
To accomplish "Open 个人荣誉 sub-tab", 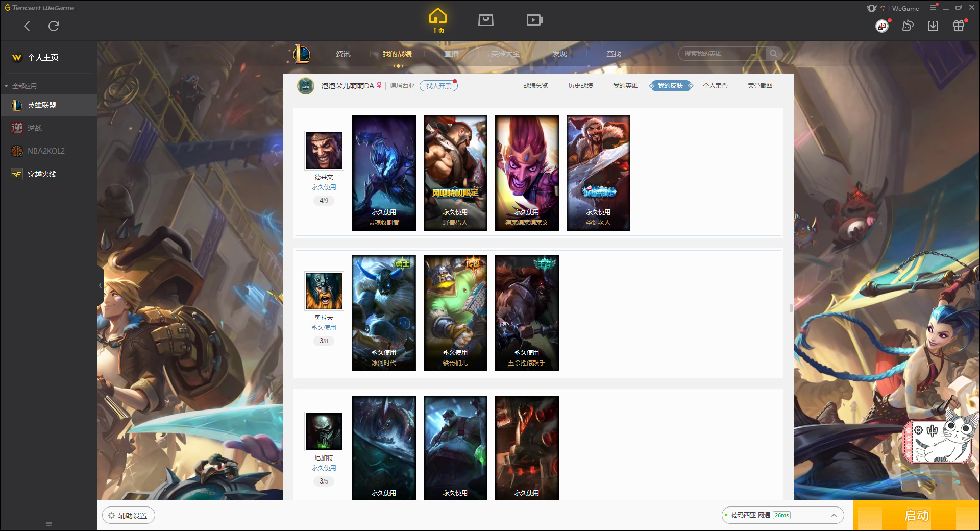I will pyautogui.click(x=715, y=86).
